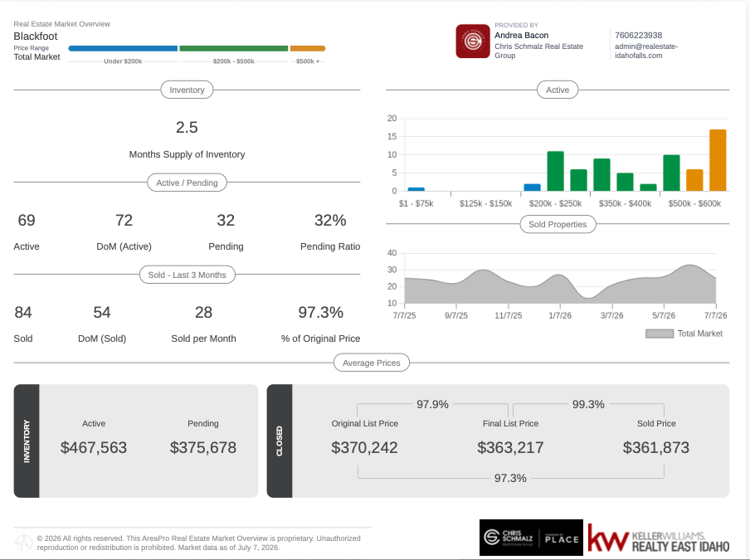Click the 7/7/25 date on Sold chart

[x=404, y=315]
